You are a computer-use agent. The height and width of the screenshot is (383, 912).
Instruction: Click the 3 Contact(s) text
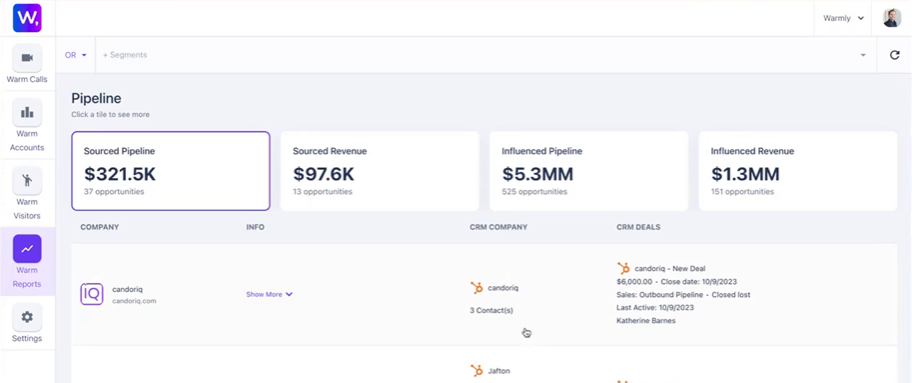click(x=491, y=310)
